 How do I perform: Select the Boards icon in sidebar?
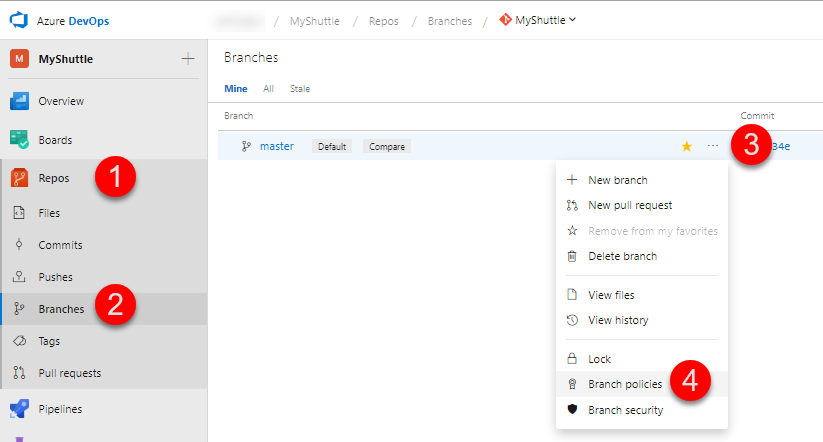click(x=19, y=140)
